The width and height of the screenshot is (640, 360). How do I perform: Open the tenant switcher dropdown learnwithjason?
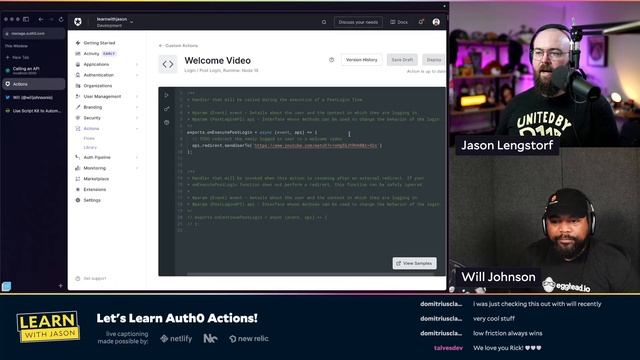[115, 22]
